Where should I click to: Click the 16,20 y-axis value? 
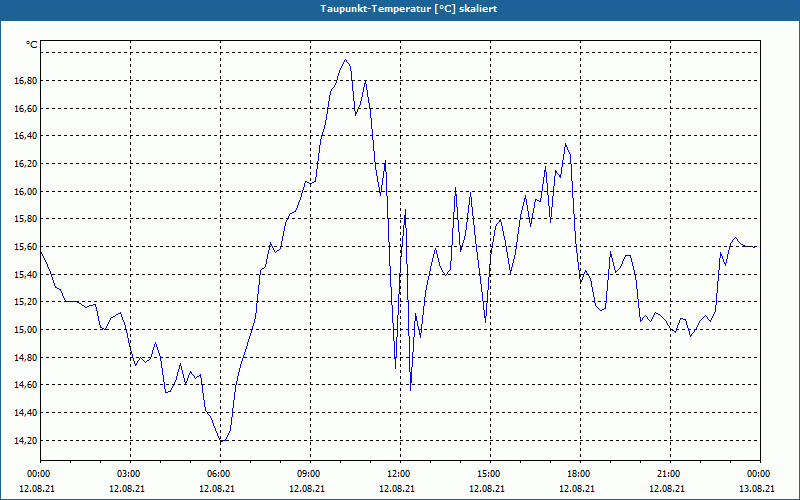pyautogui.click(x=26, y=164)
